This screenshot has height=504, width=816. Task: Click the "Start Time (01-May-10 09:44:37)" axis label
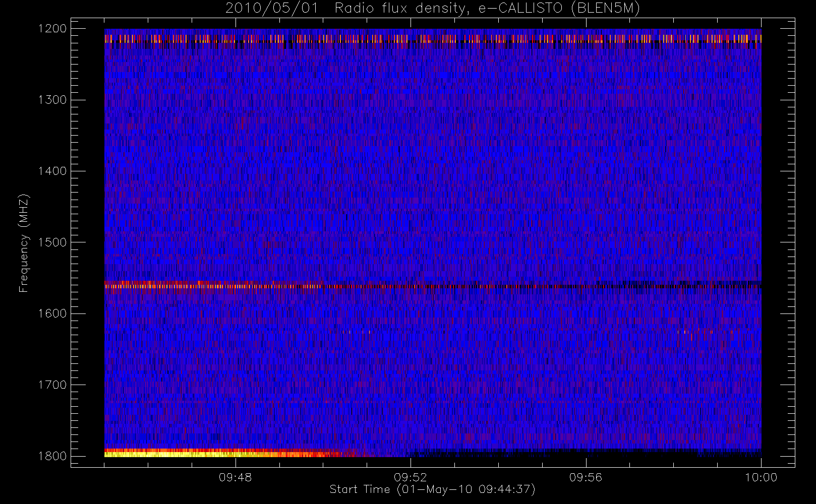click(433, 489)
